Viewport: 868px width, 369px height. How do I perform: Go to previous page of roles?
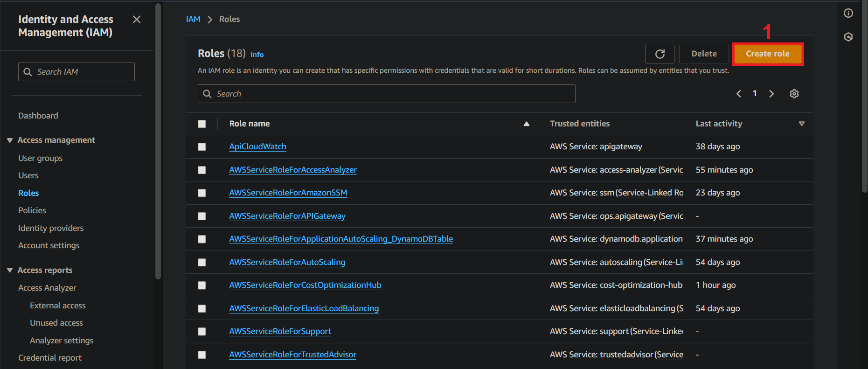[738, 94]
